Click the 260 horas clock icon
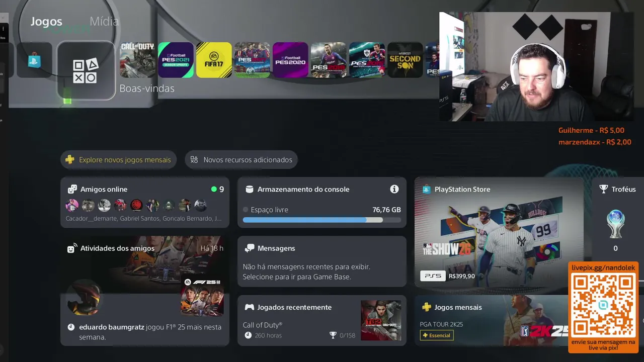 (x=248, y=335)
